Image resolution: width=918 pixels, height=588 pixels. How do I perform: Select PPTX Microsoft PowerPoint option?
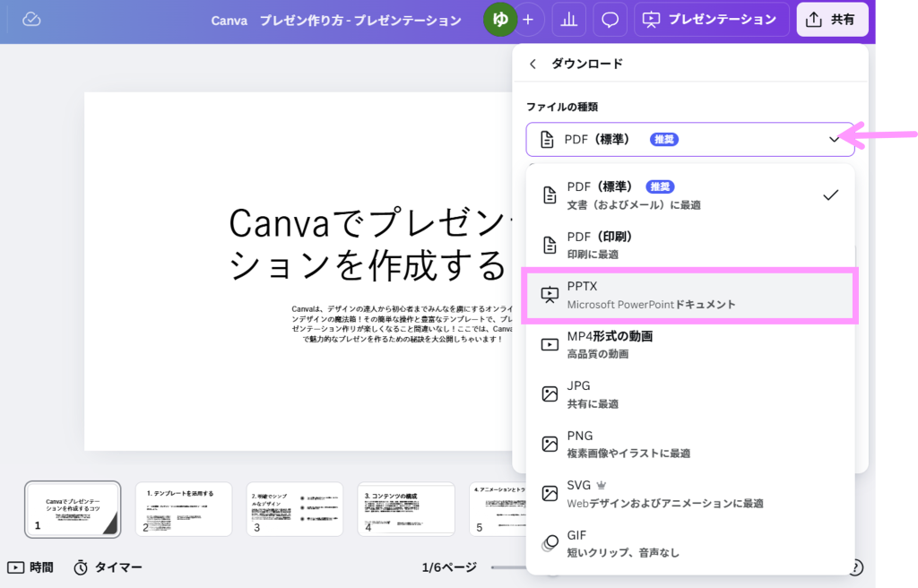tap(689, 295)
